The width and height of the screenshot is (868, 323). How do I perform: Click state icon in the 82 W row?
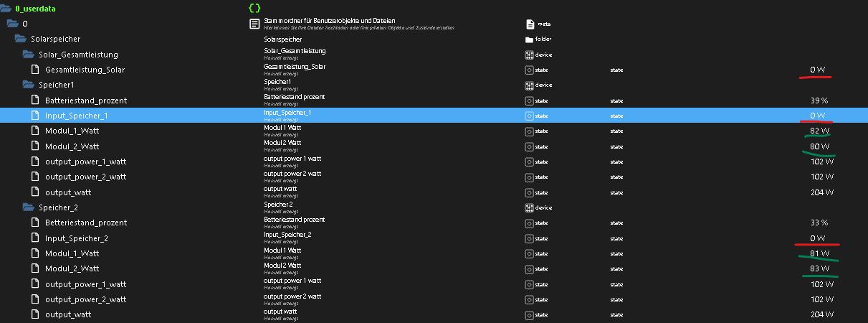(x=530, y=131)
